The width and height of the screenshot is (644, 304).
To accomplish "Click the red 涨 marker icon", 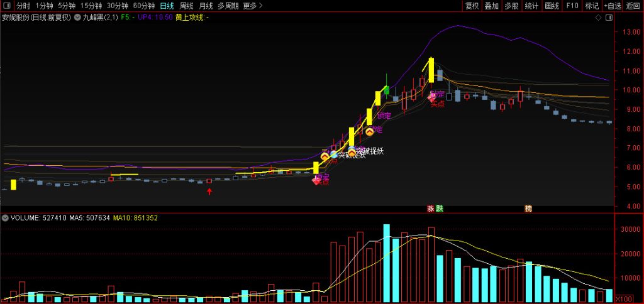I will coord(431,208).
